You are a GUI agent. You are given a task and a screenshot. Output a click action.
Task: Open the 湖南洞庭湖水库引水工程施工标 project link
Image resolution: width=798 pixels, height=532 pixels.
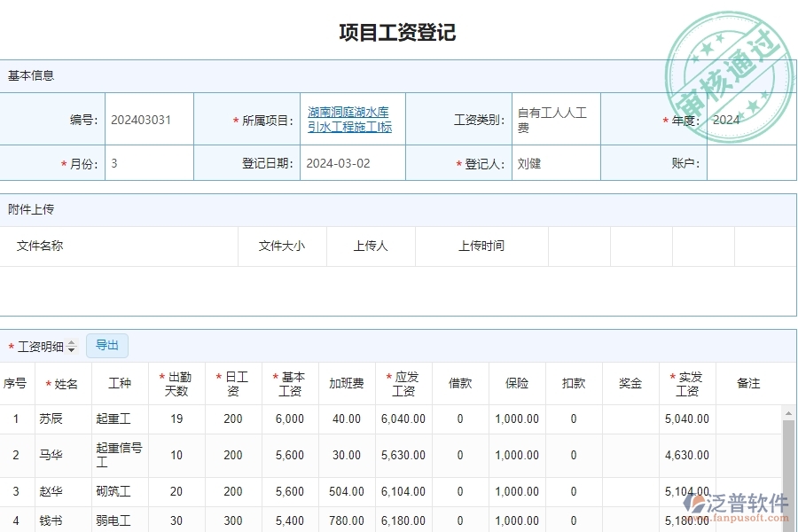pyautogui.click(x=350, y=119)
